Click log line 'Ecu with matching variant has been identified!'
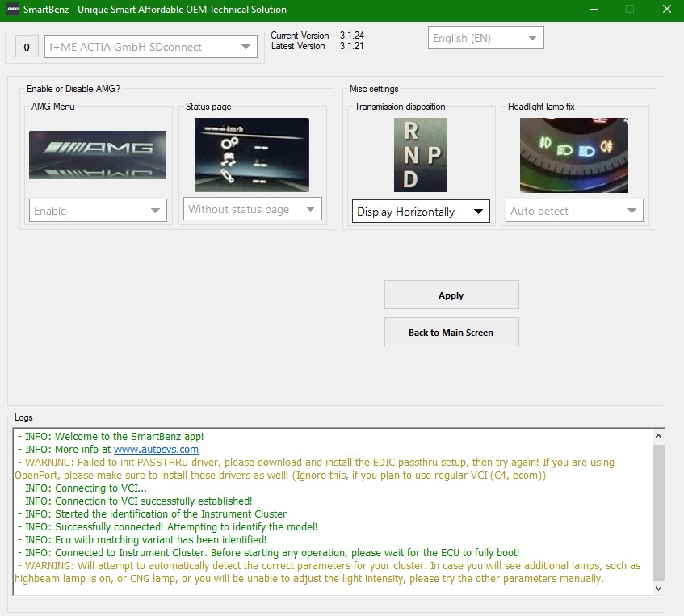This screenshot has height=616, width=684. click(x=142, y=539)
